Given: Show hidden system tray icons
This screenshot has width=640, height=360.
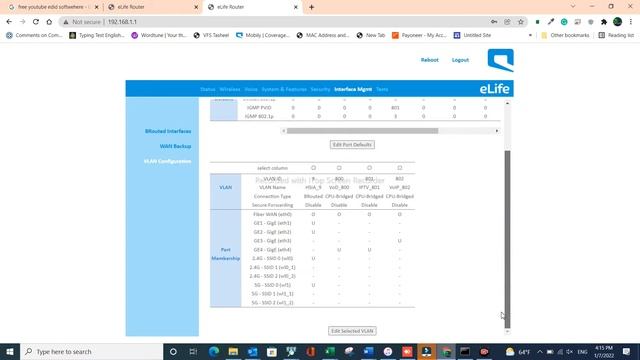Looking at the screenshot, I should click(x=540, y=351).
